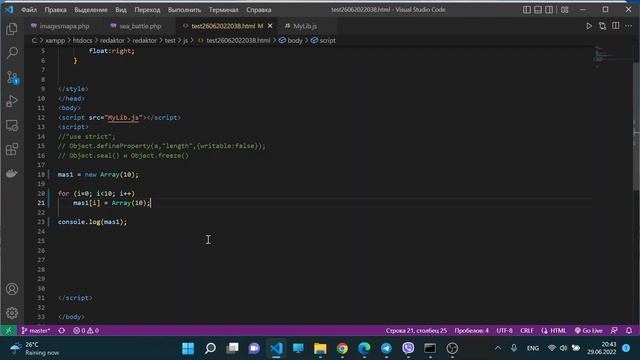Switch to sea_battle.php tab
Screen dimensions: 640x360
[x=136, y=26]
